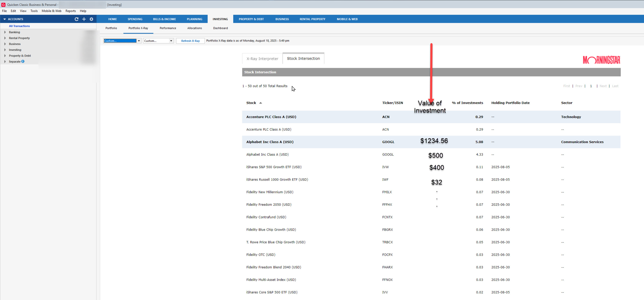Image resolution: width=644 pixels, height=300 pixels.
Task: Open the second Custom dropdown
Action: click(171, 41)
